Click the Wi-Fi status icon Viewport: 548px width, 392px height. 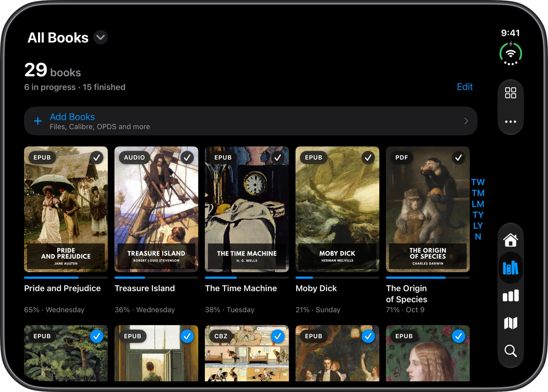point(510,54)
